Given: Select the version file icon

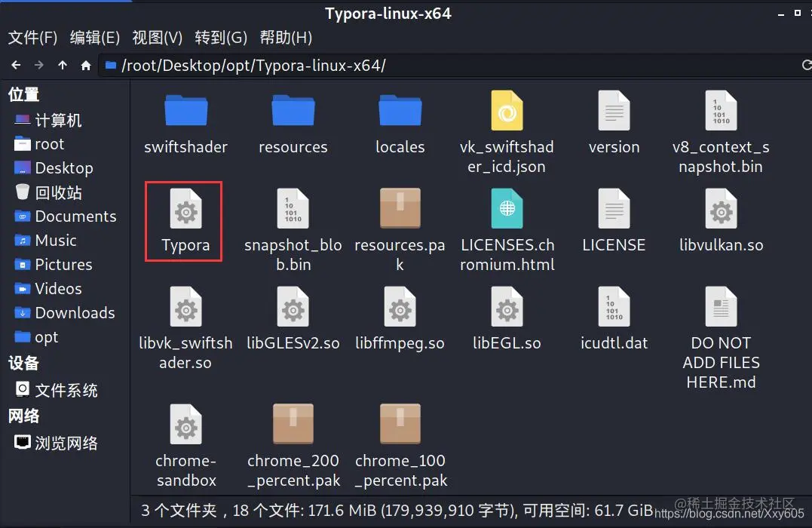Looking at the screenshot, I should click(614, 110).
